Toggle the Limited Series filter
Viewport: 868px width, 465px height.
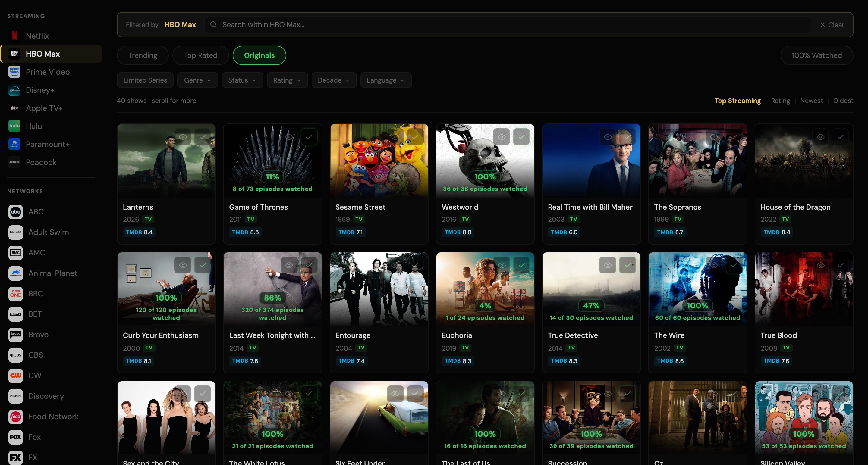[x=145, y=80]
